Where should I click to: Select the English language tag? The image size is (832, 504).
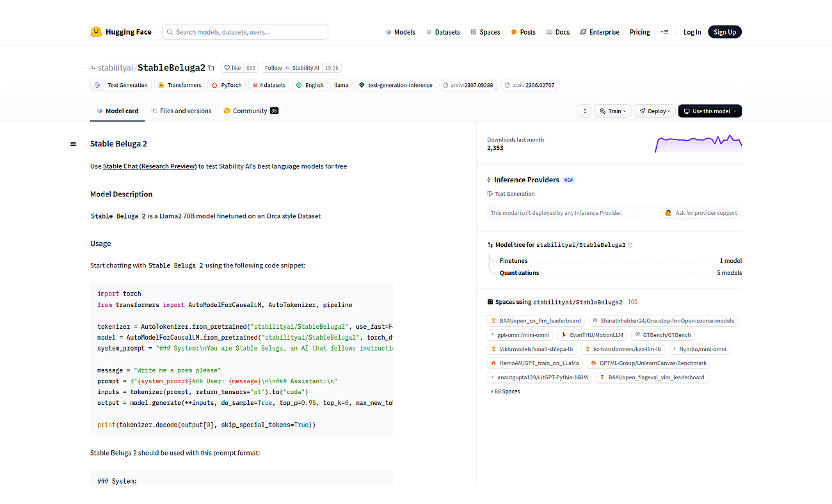point(310,85)
